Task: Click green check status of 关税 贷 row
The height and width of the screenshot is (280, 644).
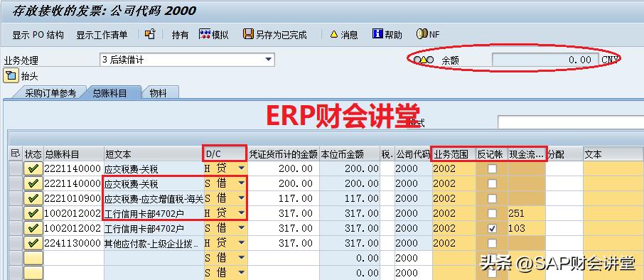Action: coord(33,168)
